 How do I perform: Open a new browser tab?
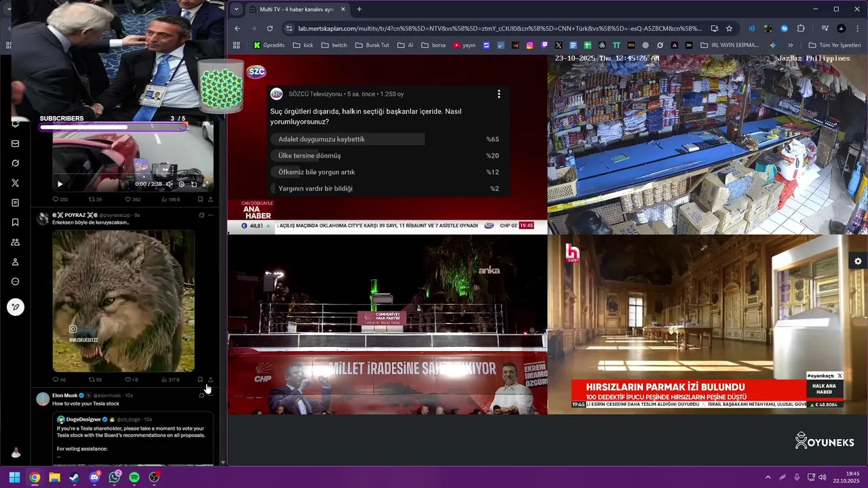tap(359, 9)
